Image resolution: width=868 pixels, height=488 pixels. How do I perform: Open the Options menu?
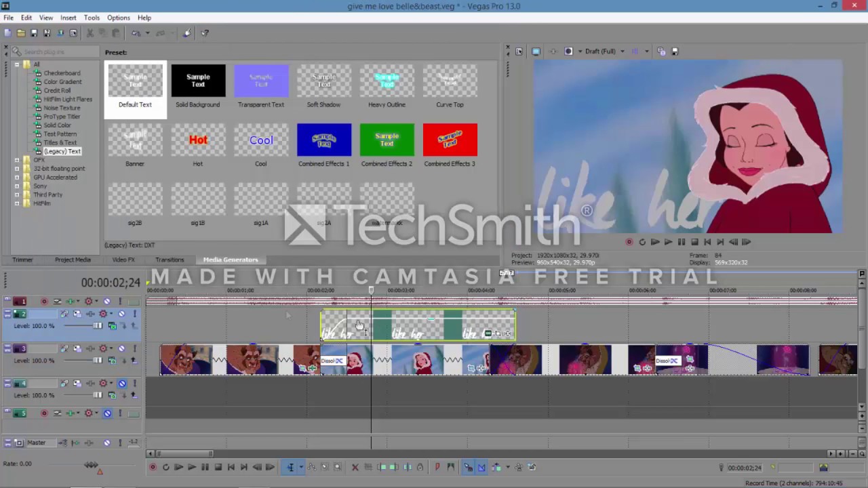[119, 18]
